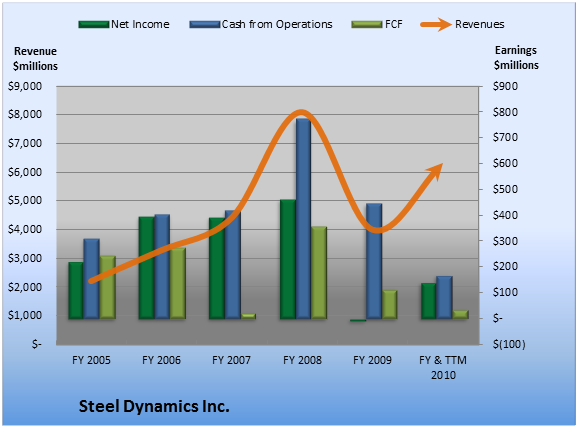The height and width of the screenshot is (427, 577).
Task: Click the $8,000 revenue axis value
Action: 25,114
